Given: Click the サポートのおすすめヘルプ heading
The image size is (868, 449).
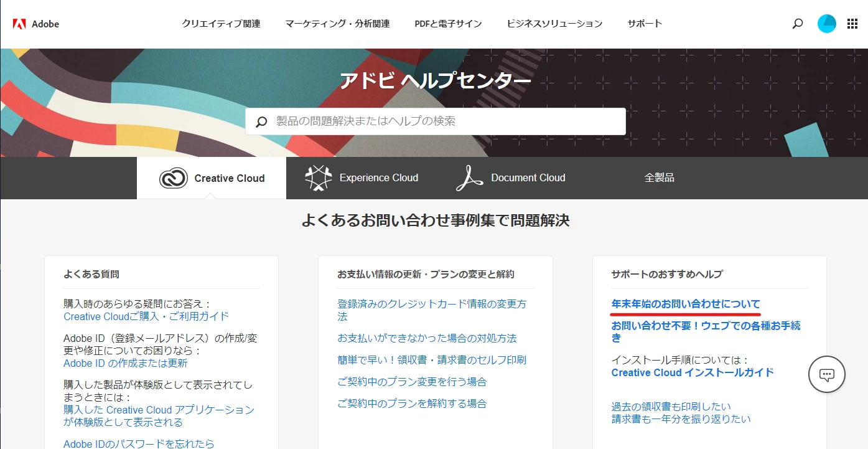Looking at the screenshot, I should point(667,274).
